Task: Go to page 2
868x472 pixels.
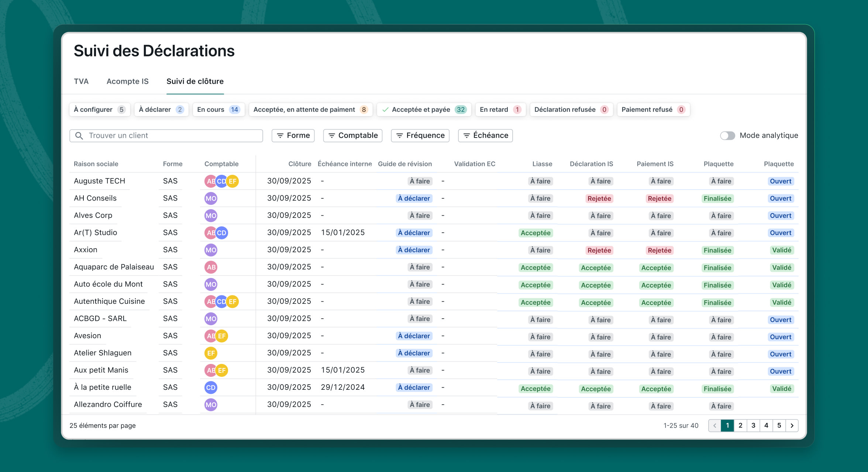Action: pos(740,426)
